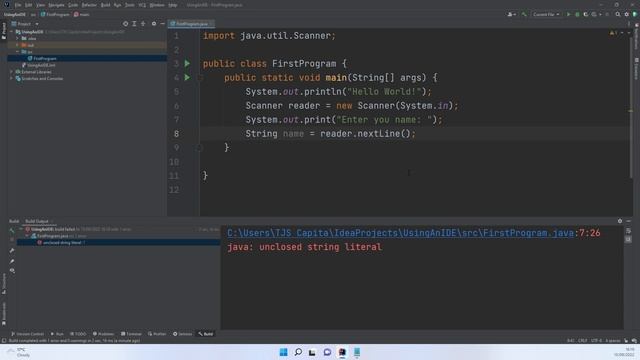This screenshot has height=360, width=640.
Task: Click Run with Coverage icon
Action: [586, 14]
